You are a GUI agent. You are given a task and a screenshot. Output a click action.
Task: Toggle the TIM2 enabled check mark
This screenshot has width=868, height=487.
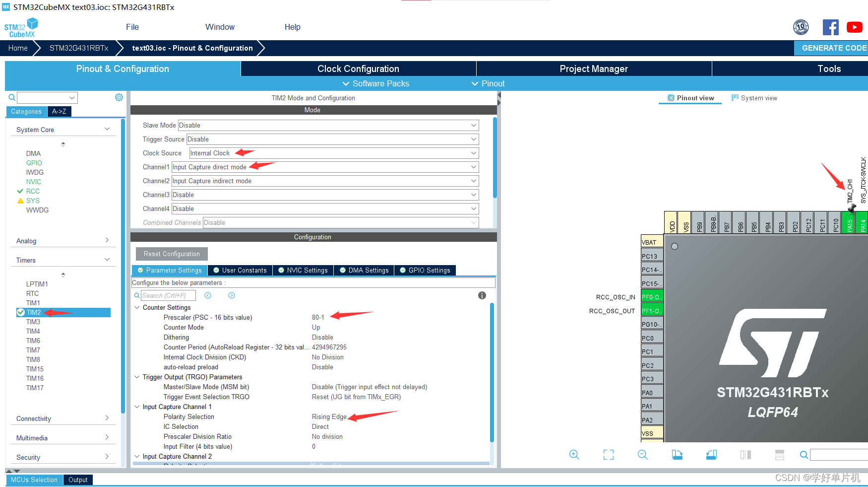20,312
